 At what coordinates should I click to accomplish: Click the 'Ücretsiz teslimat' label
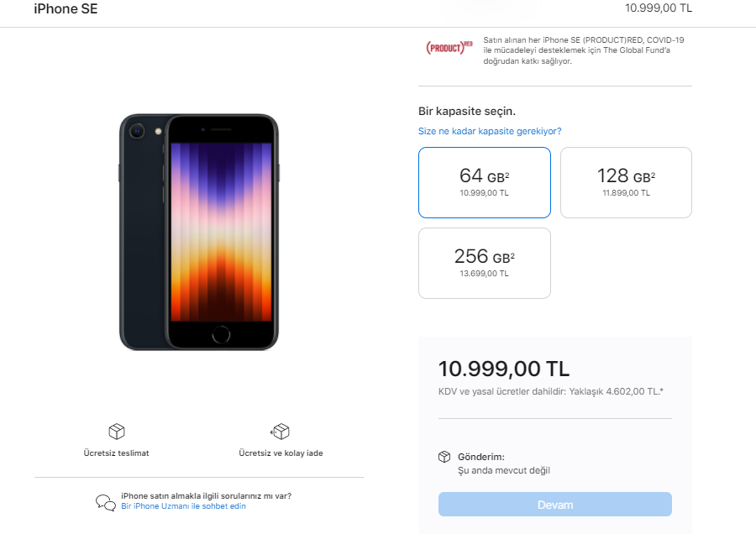coord(117,453)
